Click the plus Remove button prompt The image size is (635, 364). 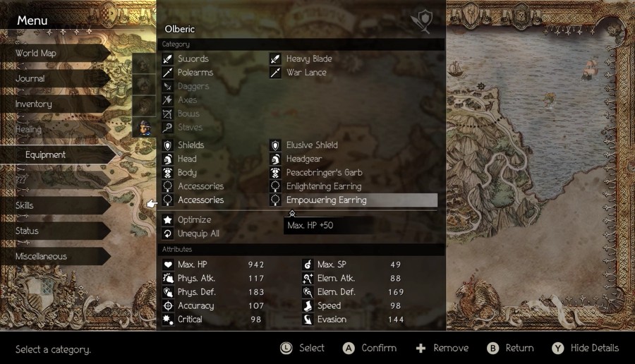click(442, 348)
